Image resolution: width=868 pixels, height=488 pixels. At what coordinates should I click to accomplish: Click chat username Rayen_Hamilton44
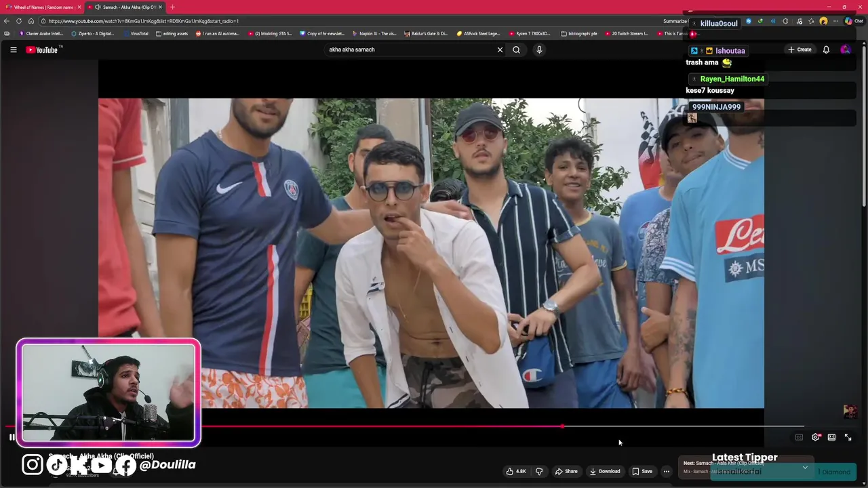click(732, 79)
